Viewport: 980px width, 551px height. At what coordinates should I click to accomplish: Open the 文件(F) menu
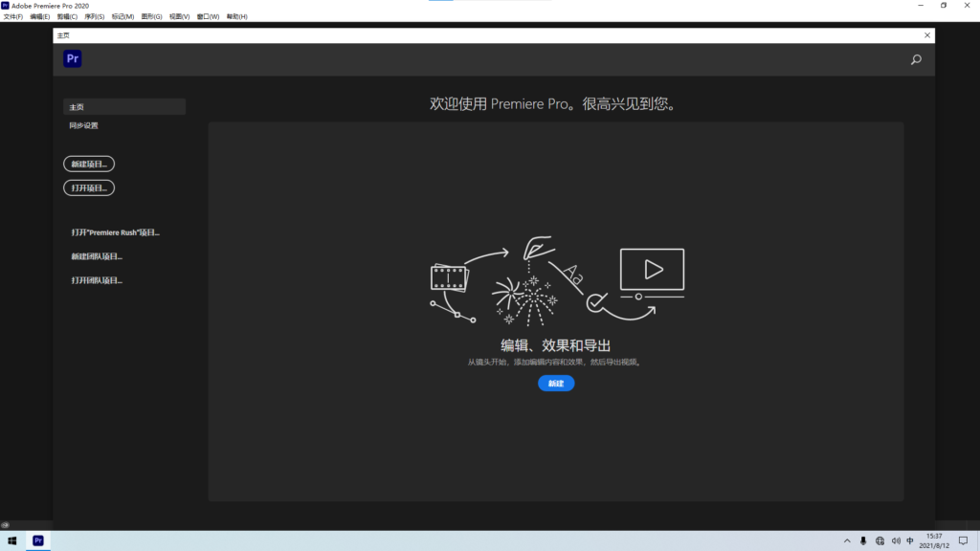pyautogui.click(x=13, y=17)
